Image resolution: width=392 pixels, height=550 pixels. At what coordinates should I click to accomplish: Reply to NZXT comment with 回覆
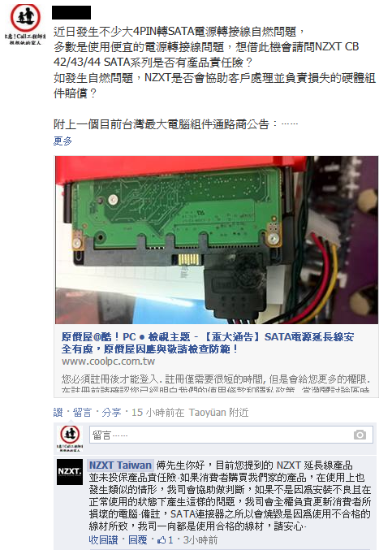point(138,539)
